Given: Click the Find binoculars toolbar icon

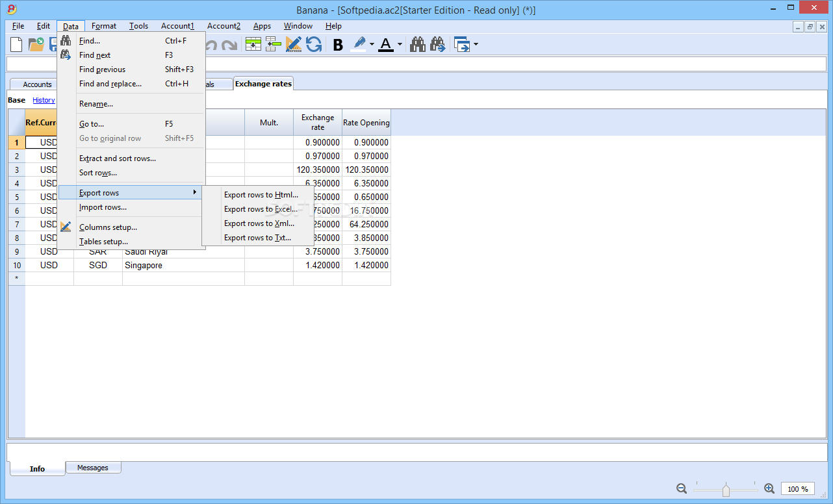Looking at the screenshot, I should pyautogui.click(x=418, y=45).
